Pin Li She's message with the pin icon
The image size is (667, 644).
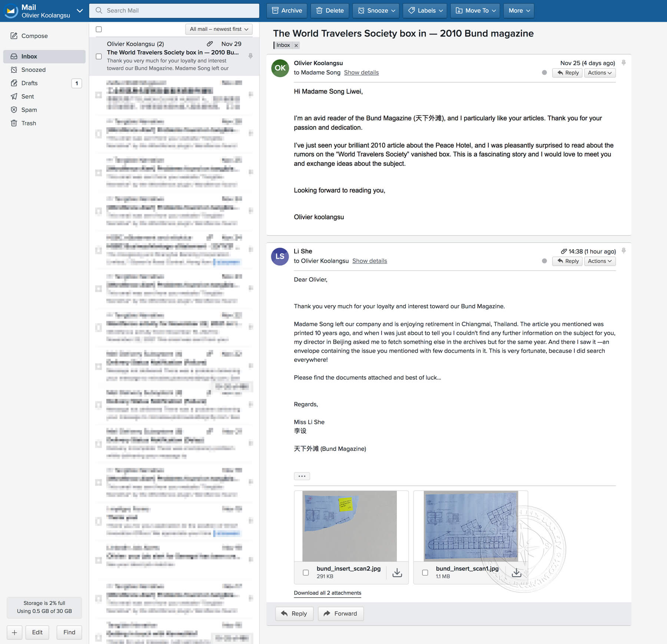[x=624, y=251]
